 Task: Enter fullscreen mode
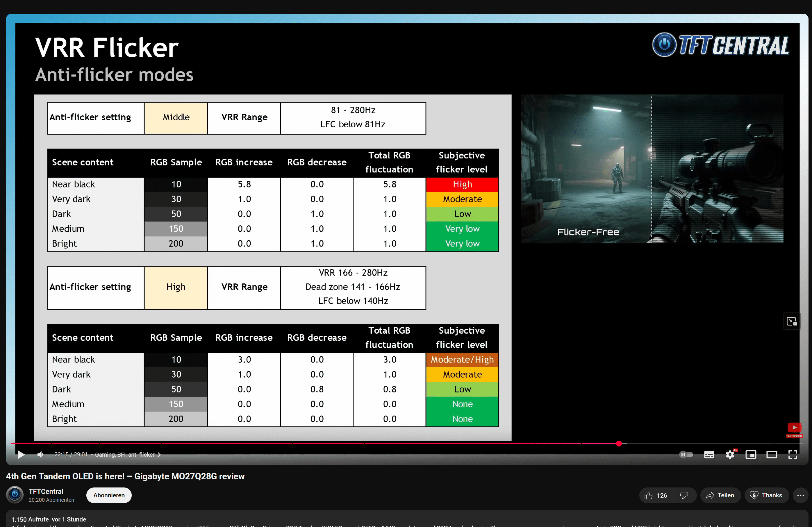click(x=793, y=454)
